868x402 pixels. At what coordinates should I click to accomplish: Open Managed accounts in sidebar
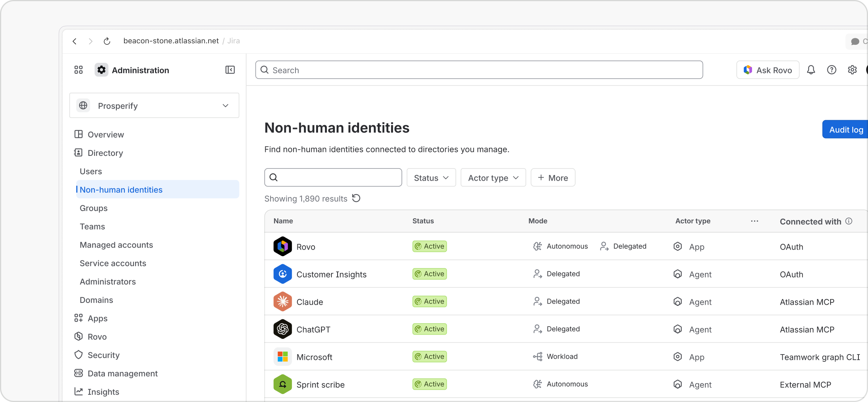(116, 245)
